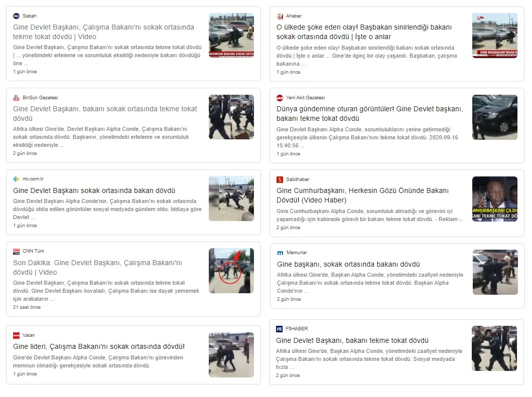This screenshot has height=397, width=532.
Task: Click the Sabah source favicon
Action: pos(17,16)
